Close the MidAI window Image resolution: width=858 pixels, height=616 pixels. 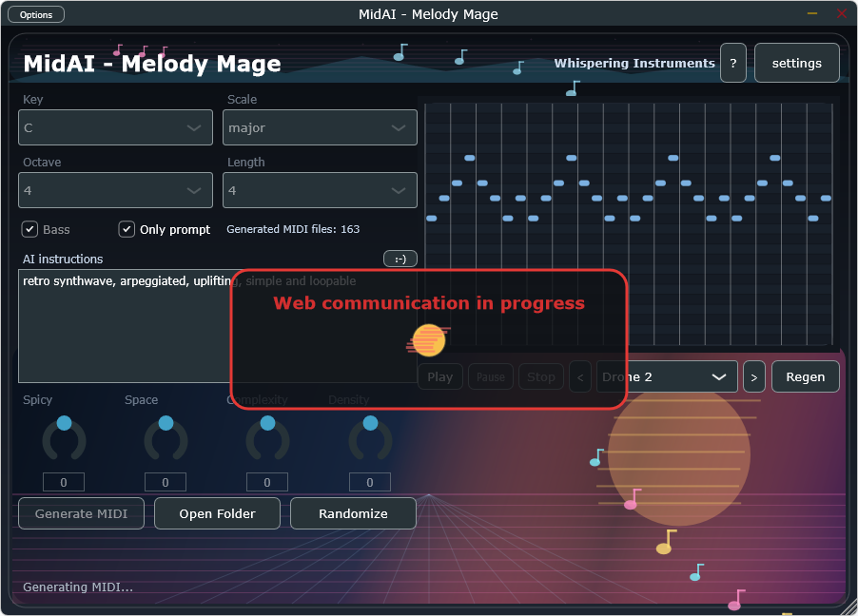(x=842, y=13)
